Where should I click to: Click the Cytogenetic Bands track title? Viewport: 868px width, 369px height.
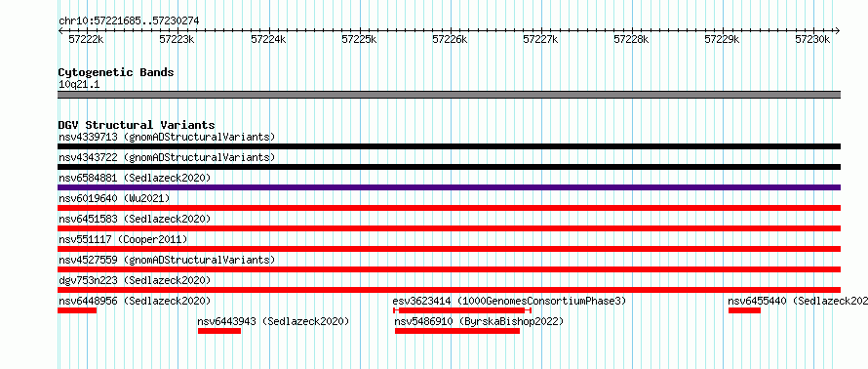tap(116, 72)
